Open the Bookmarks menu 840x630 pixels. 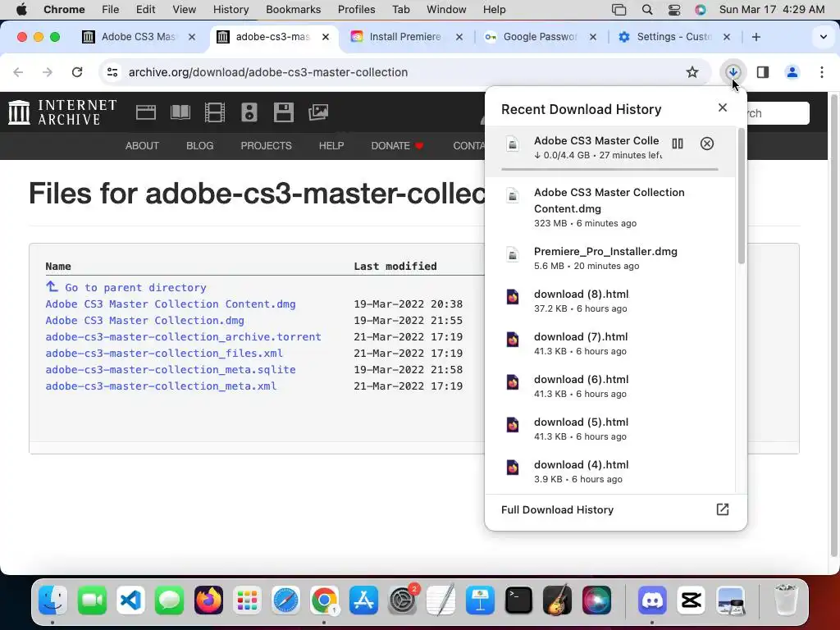point(293,10)
